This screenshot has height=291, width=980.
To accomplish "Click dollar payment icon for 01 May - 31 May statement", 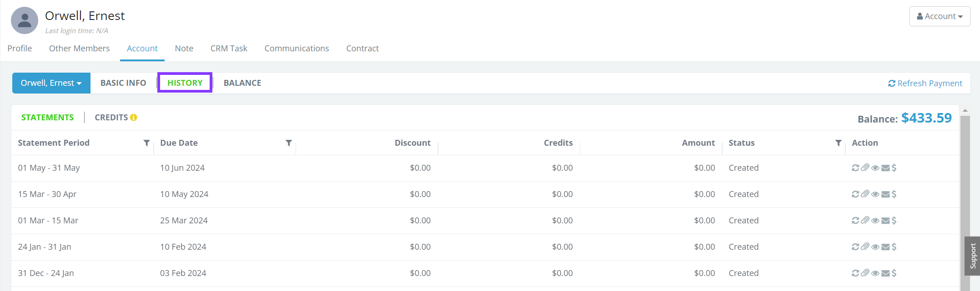I will pyautogui.click(x=894, y=168).
